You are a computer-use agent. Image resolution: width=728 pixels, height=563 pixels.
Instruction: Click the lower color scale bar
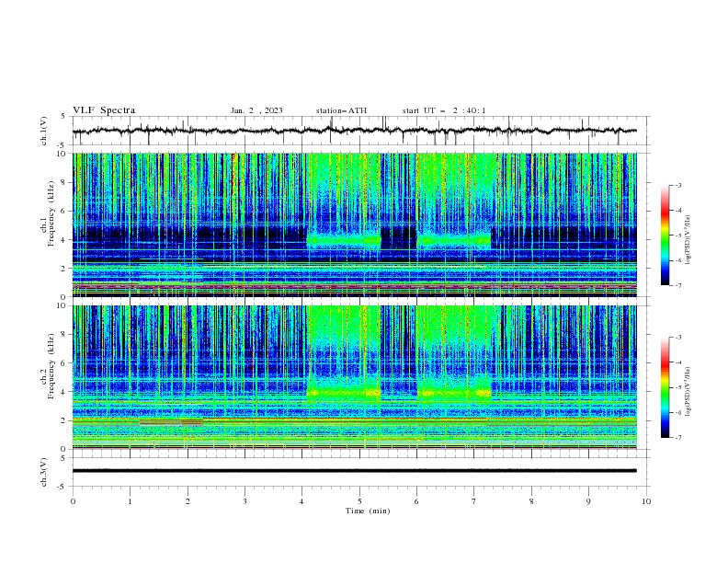tap(665, 387)
